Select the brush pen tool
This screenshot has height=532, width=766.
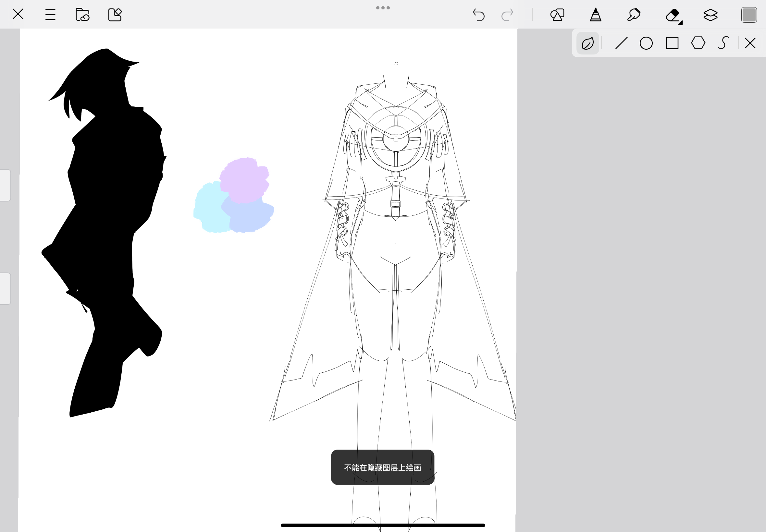(x=596, y=15)
